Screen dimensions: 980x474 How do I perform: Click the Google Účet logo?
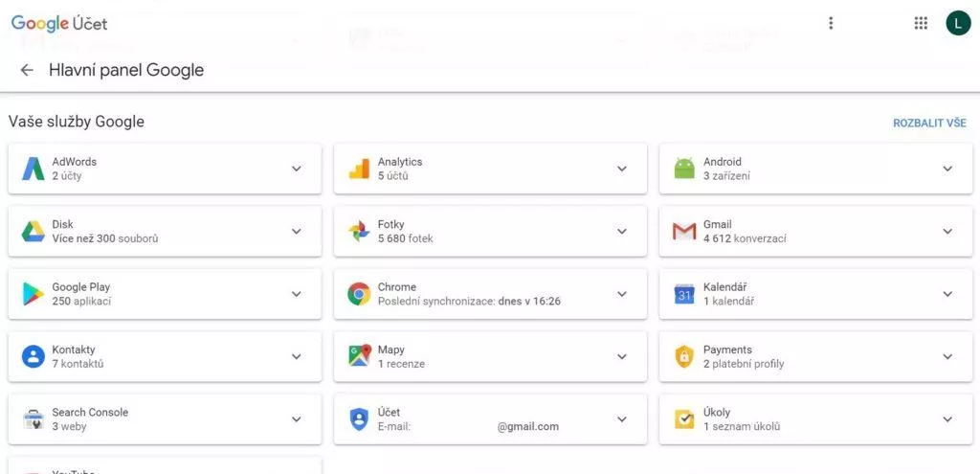pos(59,24)
